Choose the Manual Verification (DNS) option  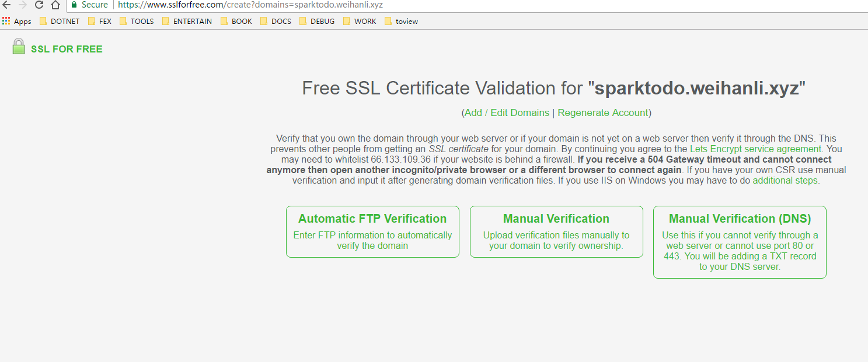click(740, 242)
